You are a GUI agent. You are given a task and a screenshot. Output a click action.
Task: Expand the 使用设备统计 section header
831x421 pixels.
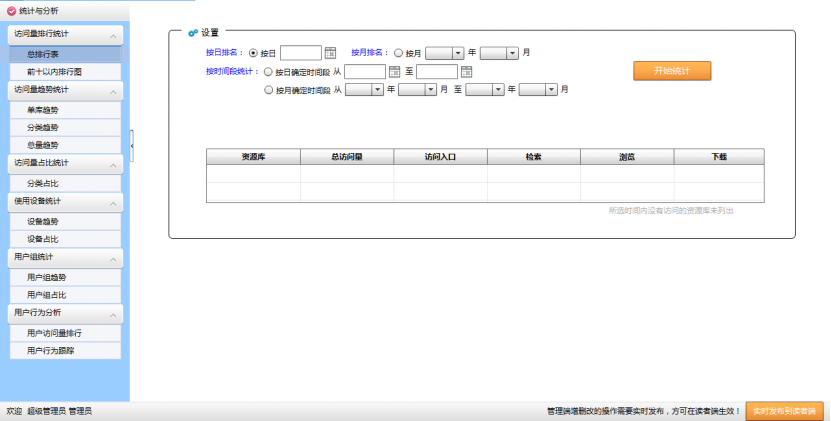[x=64, y=202]
